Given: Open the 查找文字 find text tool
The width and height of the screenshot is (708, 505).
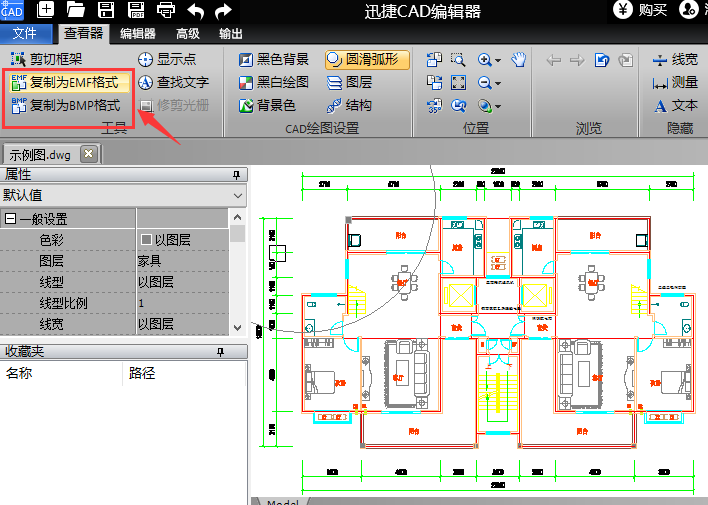Looking at the screenshot, I should 173,82.
